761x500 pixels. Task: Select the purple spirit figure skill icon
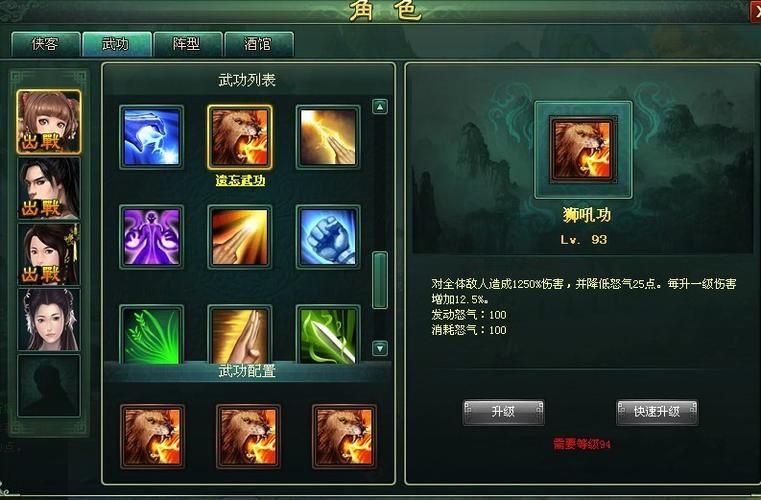(151, 237)
